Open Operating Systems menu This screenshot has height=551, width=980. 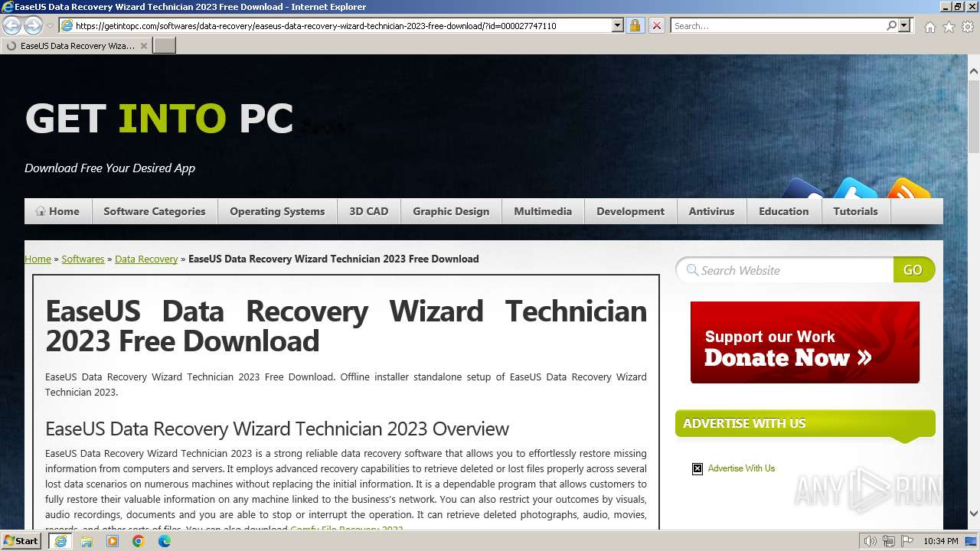point(277,211)
